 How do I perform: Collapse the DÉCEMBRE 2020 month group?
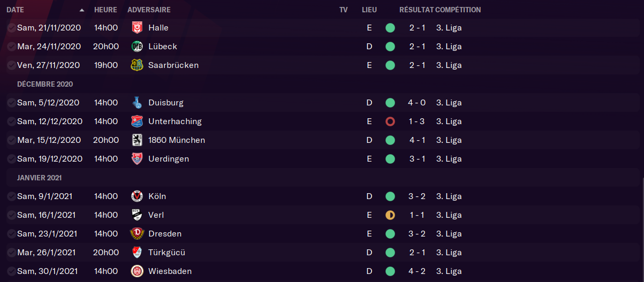coord(45,84)
